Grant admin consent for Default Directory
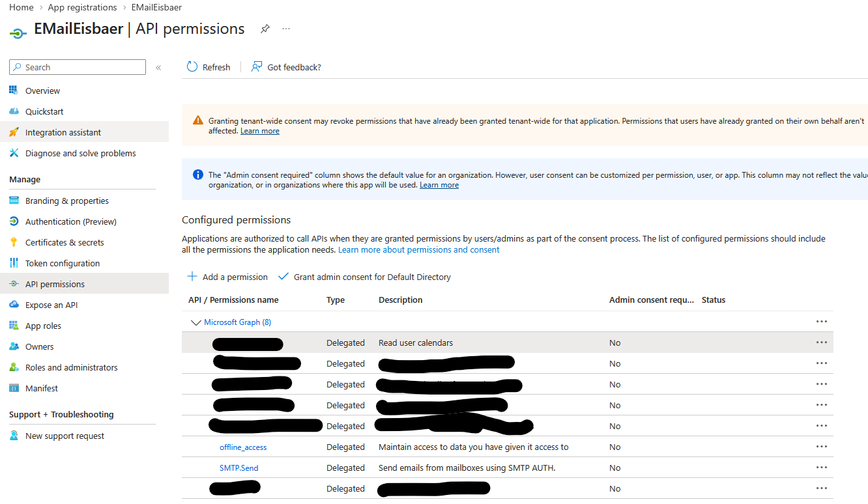The image size is (868, 504). [364, 277]
